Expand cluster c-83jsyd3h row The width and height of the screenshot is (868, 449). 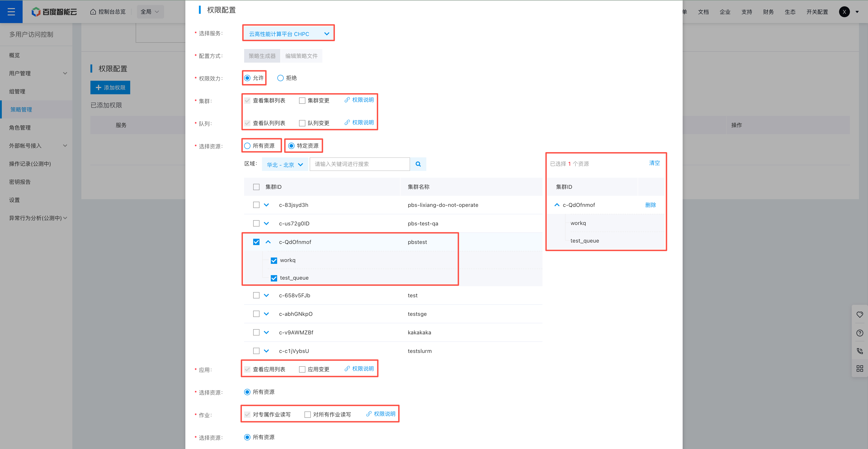pyautogui.click(x=266, y=205)
